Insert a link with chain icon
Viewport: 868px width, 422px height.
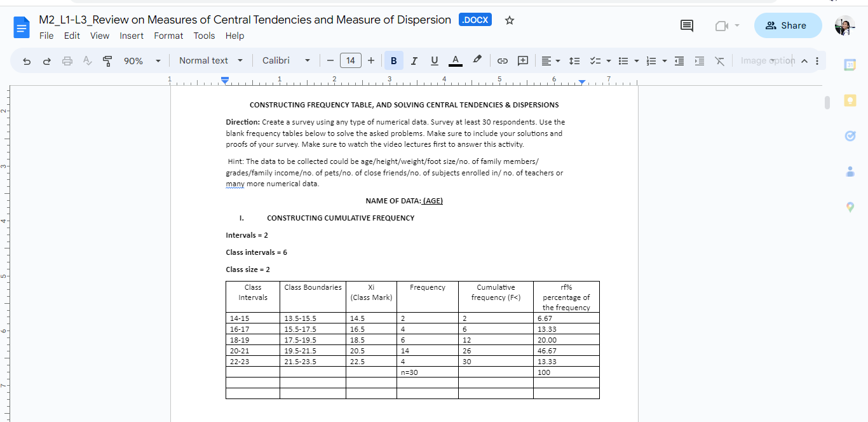click(x=502, y=61)
